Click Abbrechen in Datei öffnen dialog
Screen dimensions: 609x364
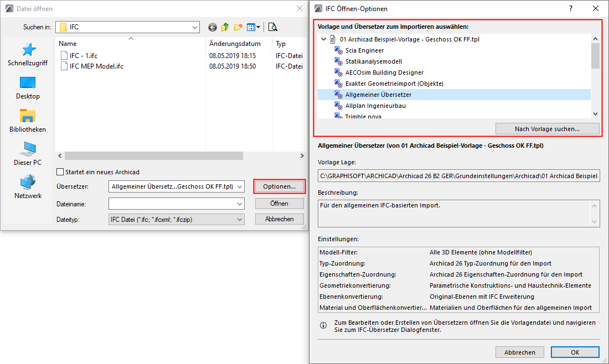[279, 219]
